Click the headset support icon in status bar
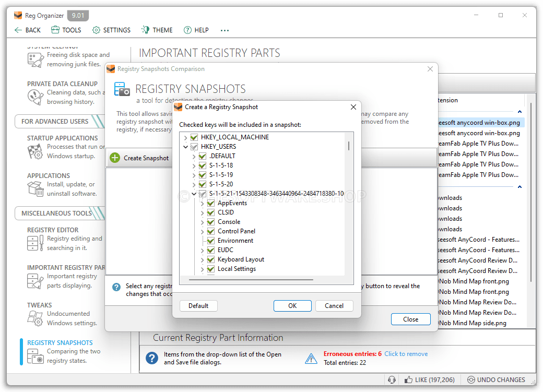Image resolution: width=543 pixels, height=392 pixels. (x=392, y=380)
